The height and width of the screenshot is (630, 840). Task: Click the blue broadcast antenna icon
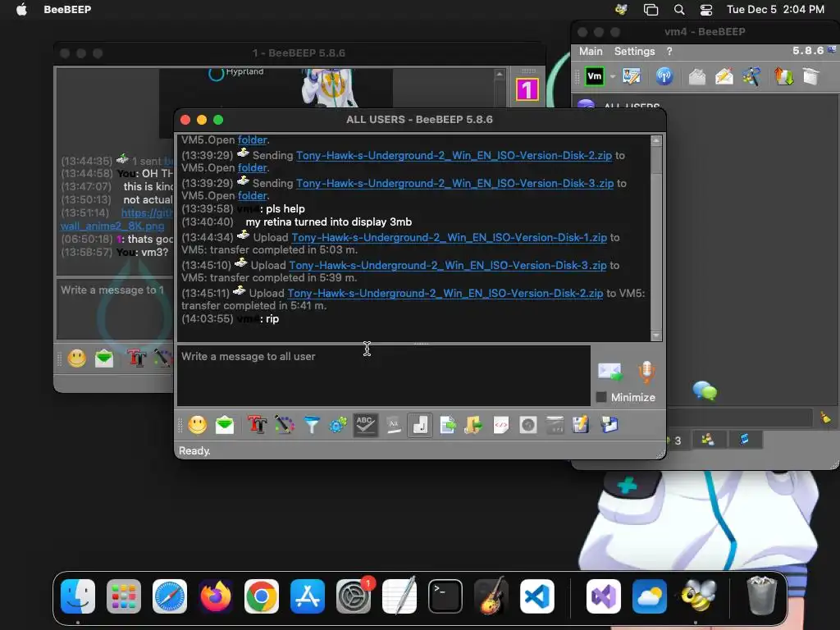tap(664, 76)
